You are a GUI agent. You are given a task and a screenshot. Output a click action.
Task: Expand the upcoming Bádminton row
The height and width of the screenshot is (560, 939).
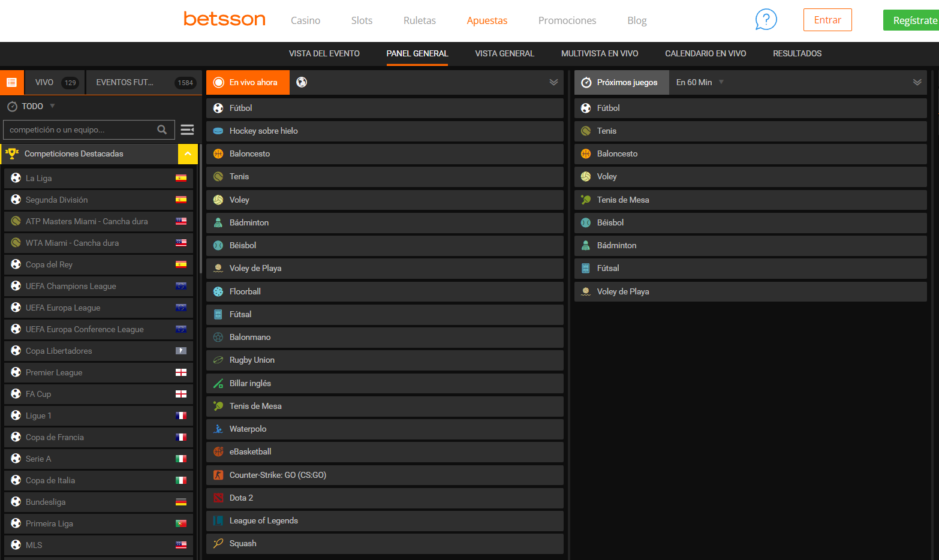click(751, 245)
